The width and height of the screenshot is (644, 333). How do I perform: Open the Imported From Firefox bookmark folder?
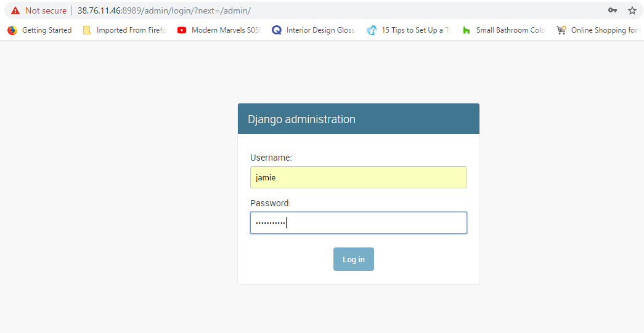tap(124, 30)
